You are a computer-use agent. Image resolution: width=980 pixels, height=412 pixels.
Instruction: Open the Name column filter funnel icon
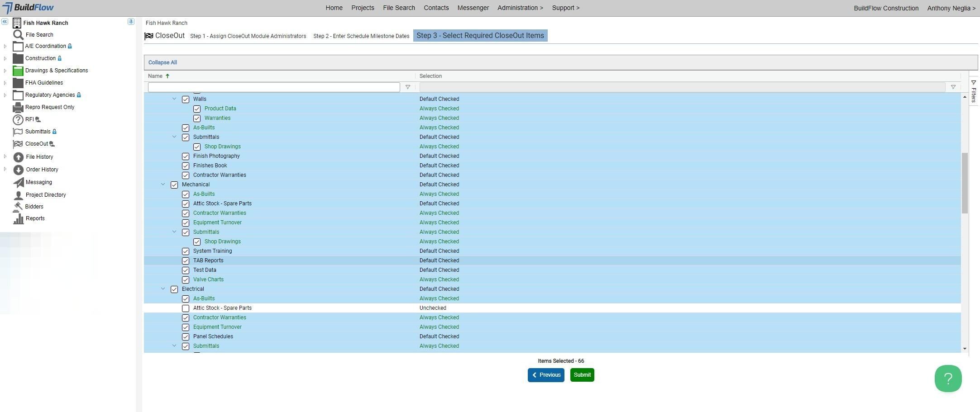[x=408, y=87]
